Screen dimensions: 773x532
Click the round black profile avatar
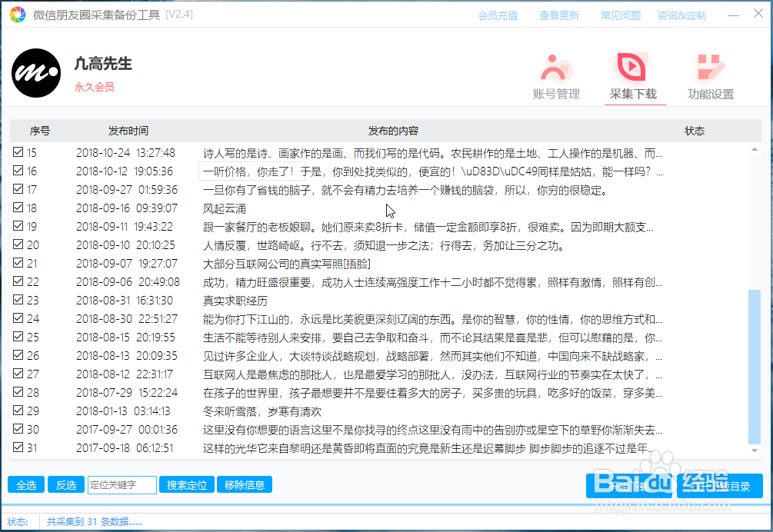coord(36,73)
